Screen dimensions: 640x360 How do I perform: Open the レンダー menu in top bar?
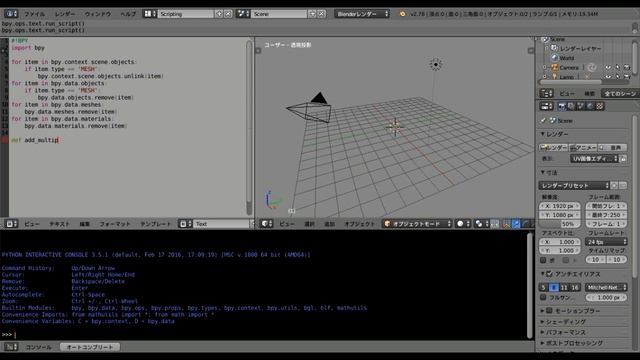pos(65,14)
